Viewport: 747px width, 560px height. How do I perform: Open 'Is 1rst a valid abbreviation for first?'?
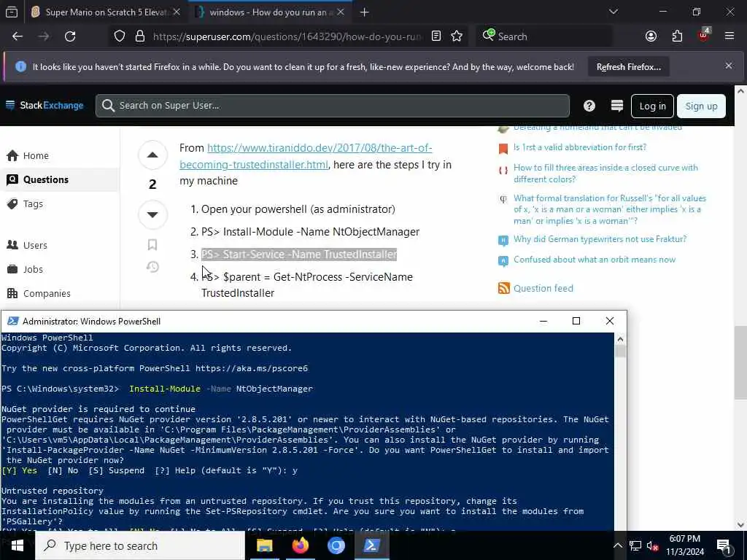coord(580,147)
